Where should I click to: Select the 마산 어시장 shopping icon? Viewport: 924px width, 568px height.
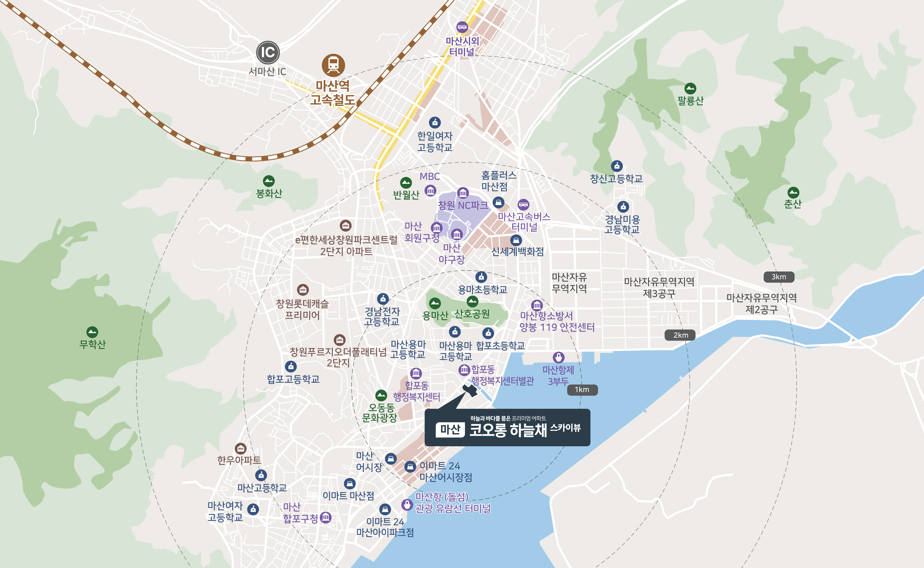(x=391, y=459)
